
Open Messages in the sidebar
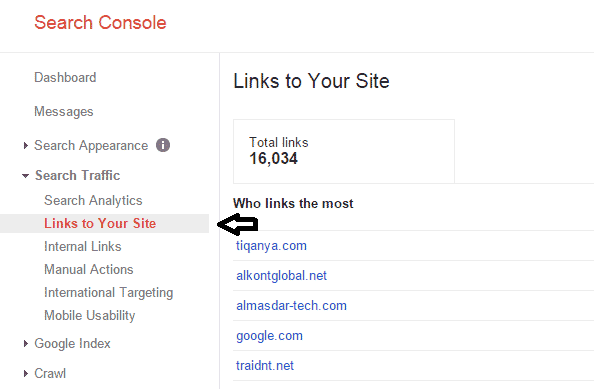(x=64, y=112)
